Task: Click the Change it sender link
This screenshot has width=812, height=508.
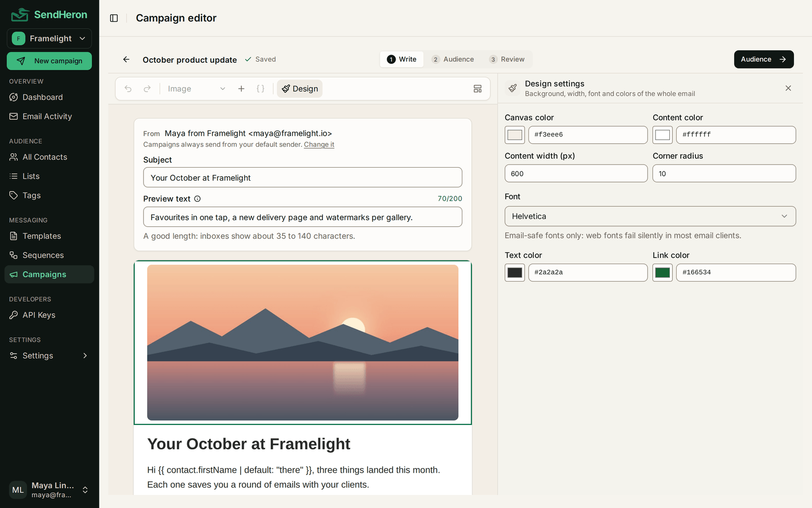Action: [319, 145]
